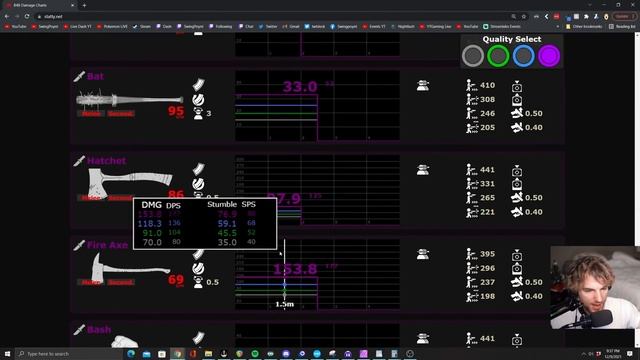This screenshot has height=360, width=640.
Task: Toggle the green quality circle
Action: [x=498, y=56]
